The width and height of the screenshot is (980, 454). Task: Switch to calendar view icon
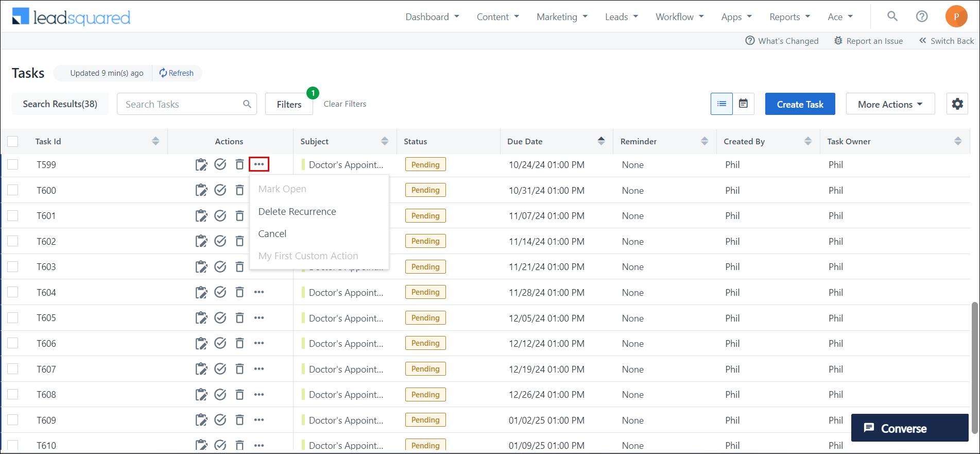744,104
